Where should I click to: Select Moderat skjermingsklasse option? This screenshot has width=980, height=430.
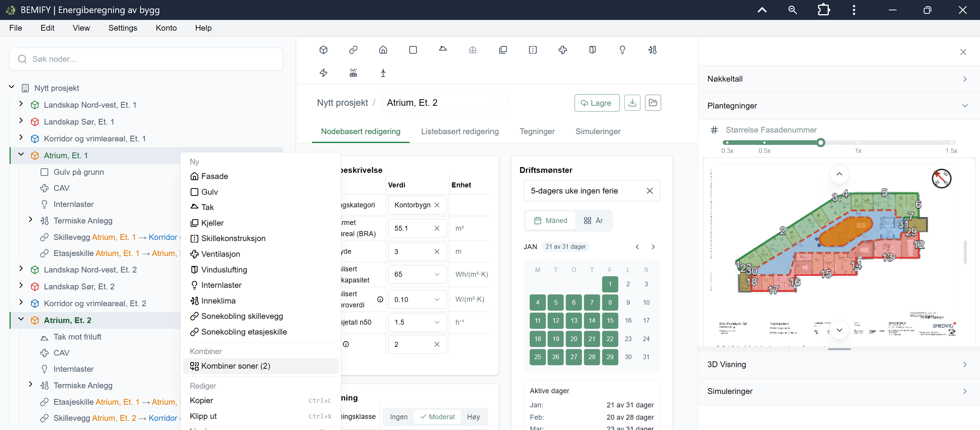(x=438, y=417)
